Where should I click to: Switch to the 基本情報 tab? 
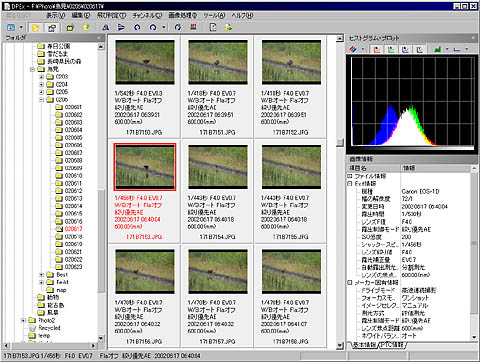[x=364, y=345]
